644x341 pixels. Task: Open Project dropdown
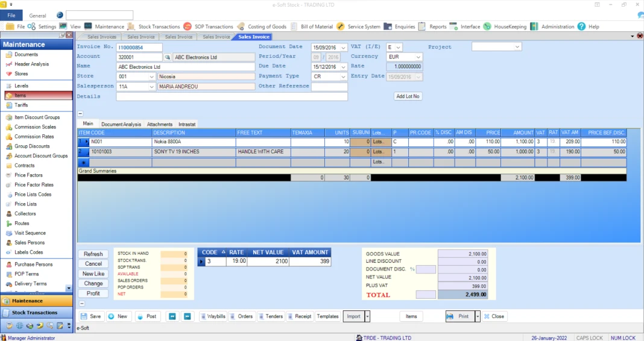pos(517,47)
